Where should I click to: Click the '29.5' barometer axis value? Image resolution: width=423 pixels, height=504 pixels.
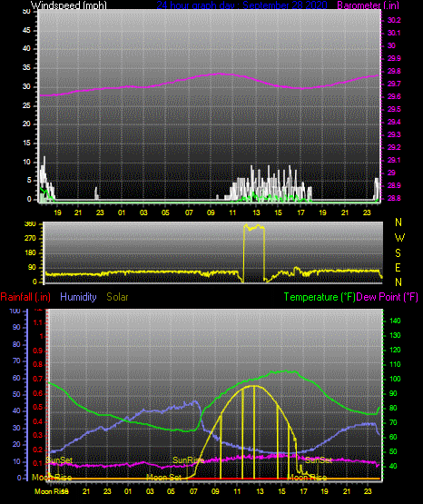[394, 110]
